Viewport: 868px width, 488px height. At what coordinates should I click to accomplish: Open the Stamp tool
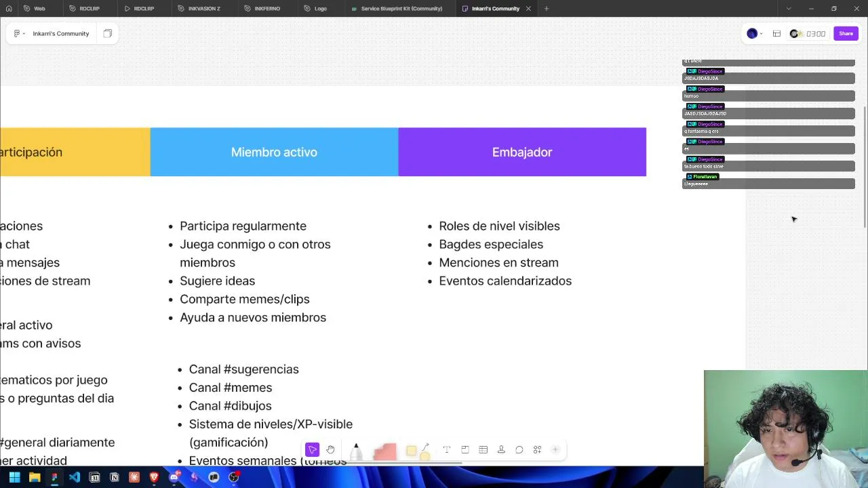coord(501,449)
